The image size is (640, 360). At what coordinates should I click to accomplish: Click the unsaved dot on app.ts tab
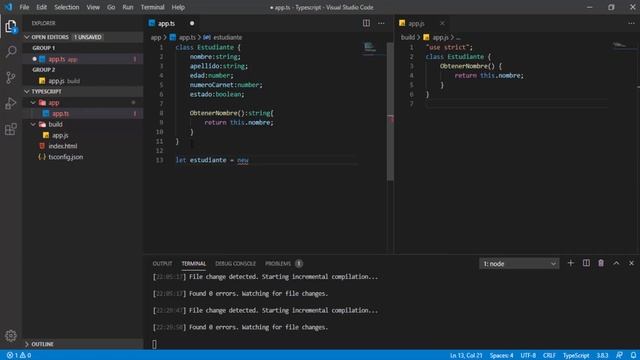click(192, 23)
